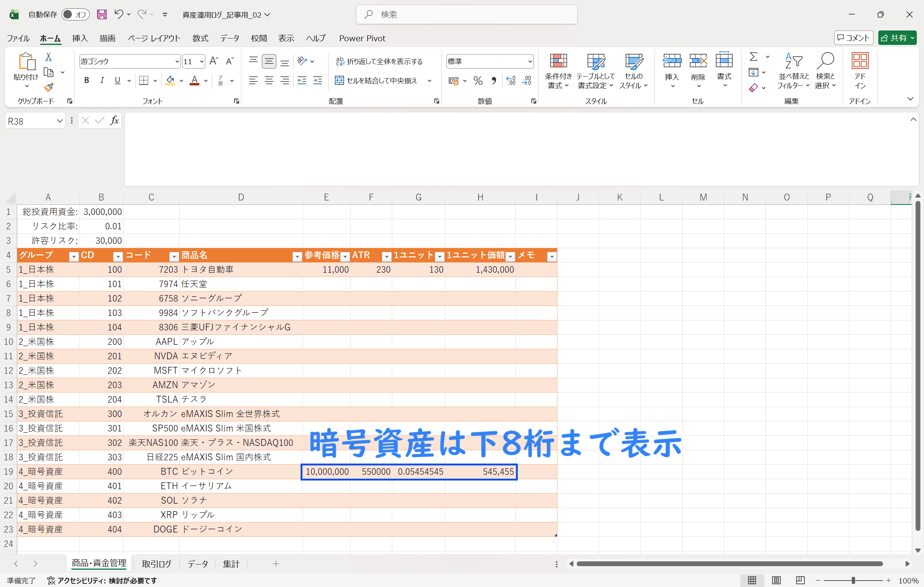Click the increase font size icon
The height and width of the screenshot is (587, 924).
[214, 61]
